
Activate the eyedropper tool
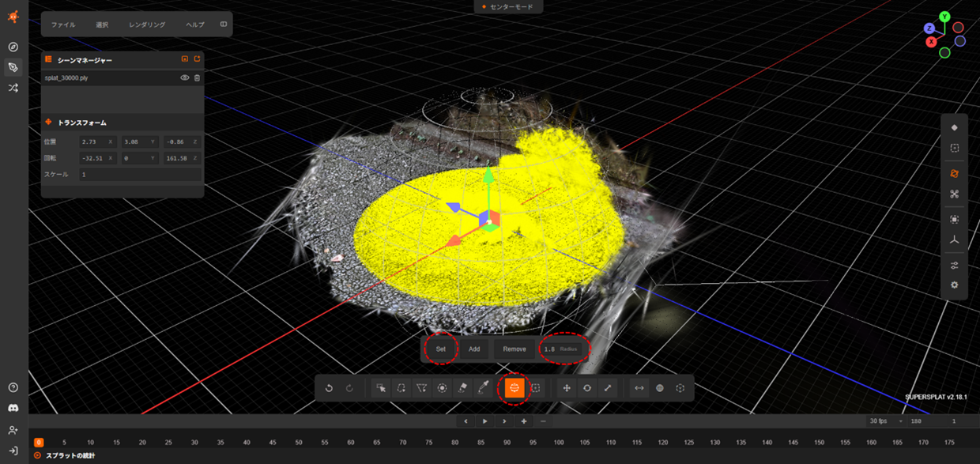point(484,388)
